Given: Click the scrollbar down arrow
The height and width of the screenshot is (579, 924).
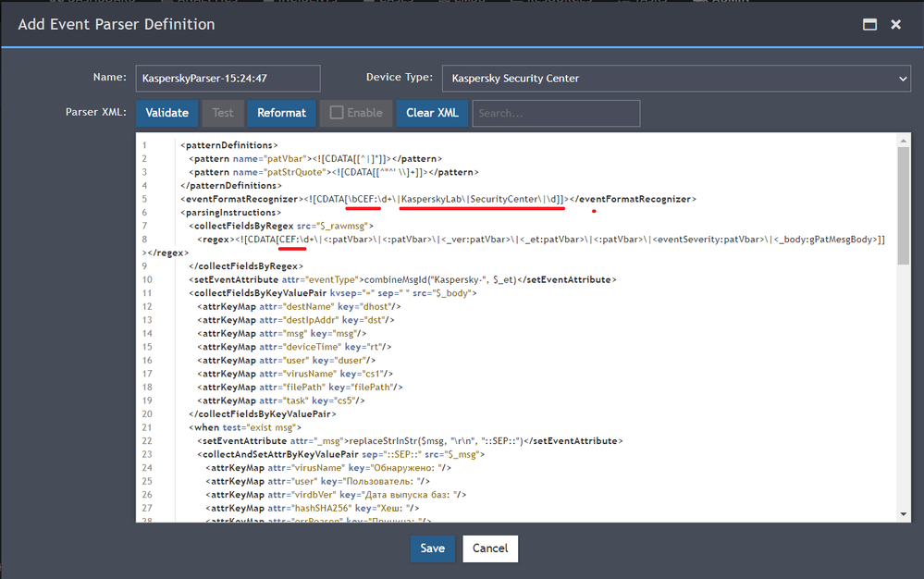Looking at the screenshot, I should (x=904, y=514).
